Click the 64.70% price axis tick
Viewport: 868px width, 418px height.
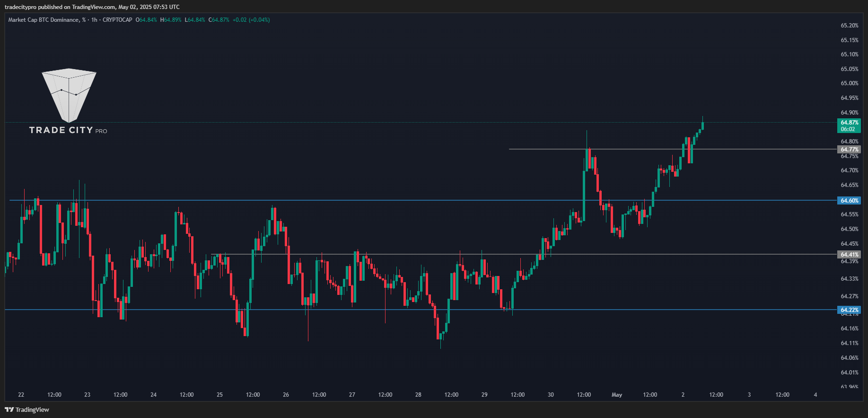pyautogui.click(x=850, y=170)
